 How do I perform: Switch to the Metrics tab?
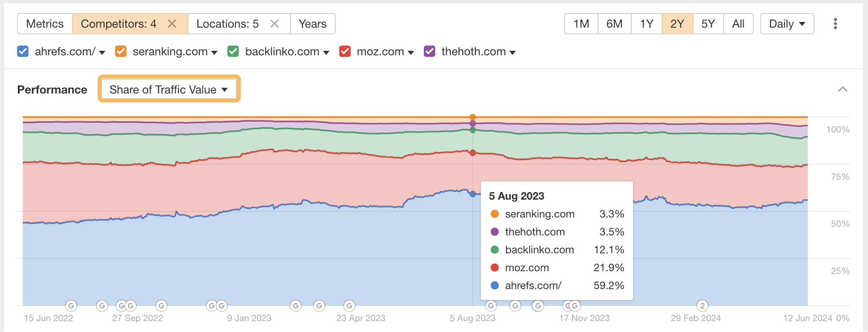click(45, 24)
